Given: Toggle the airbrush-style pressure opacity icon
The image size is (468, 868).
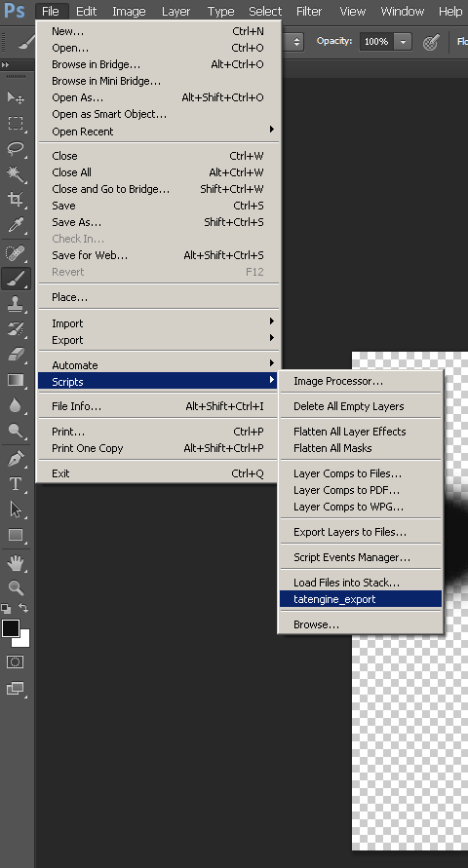Looking at the screenshot, I should click(x=431, y=42).
